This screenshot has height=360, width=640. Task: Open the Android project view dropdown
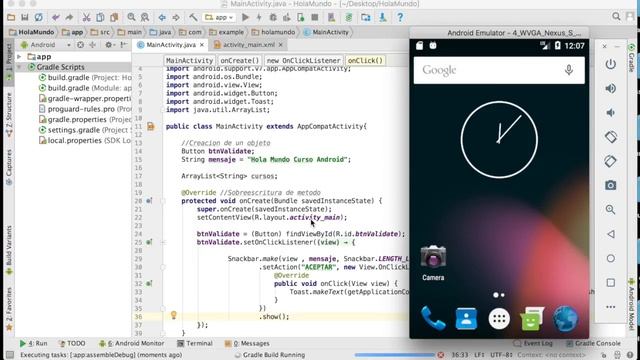tap(46, 45)
